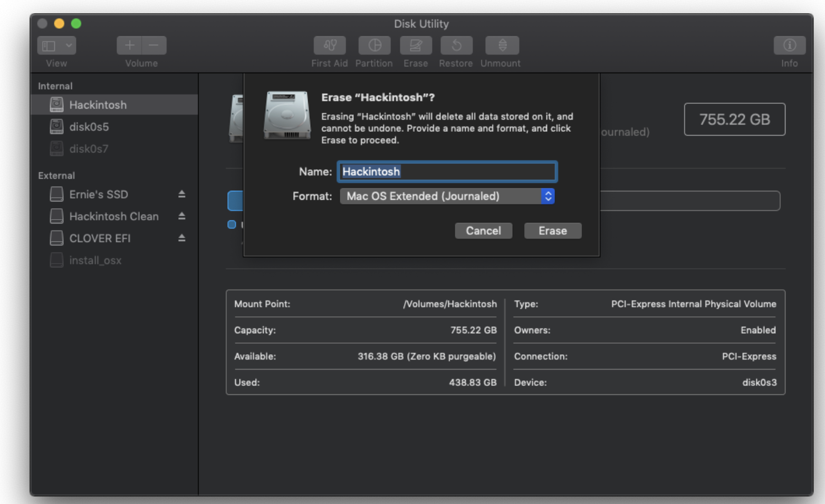Eject Hackintosh Clean volume

[x=181, y=216]
